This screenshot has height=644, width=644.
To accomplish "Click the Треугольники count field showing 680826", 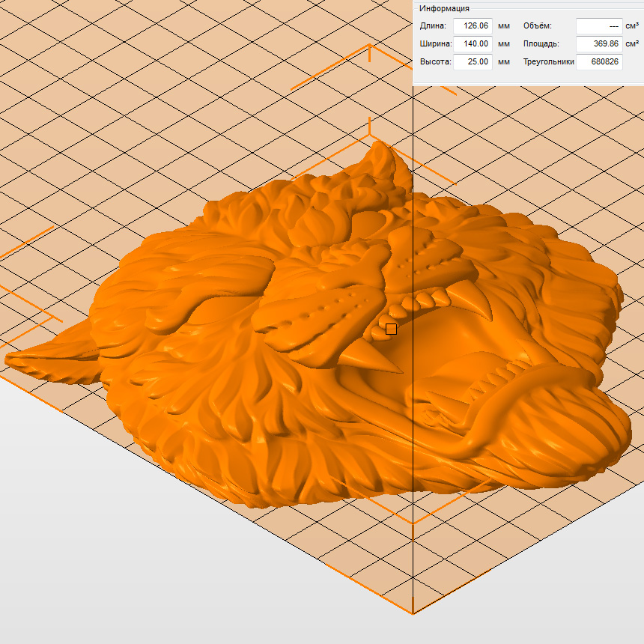I will pos(598,62).
